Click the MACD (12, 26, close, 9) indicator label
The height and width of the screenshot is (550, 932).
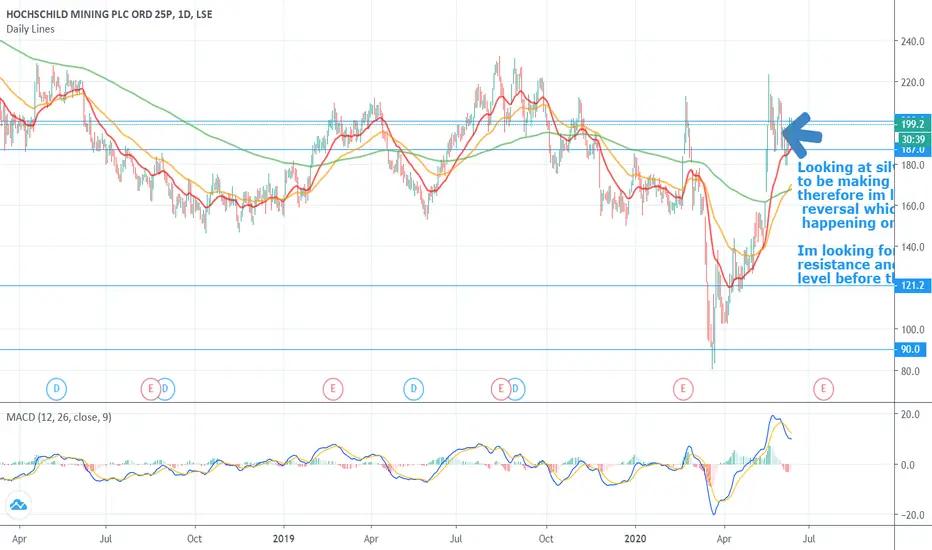point(59,417)
